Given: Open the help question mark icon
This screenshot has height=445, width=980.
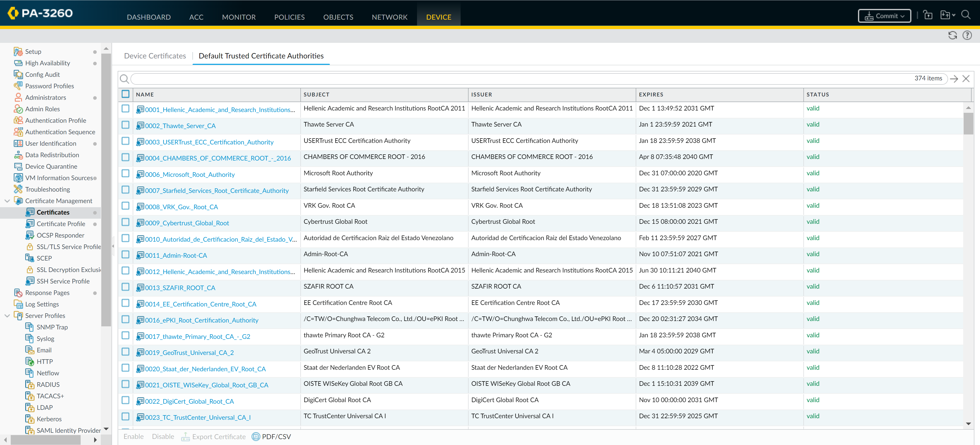Looking at the screenshot, I should [x=967, y=35].
